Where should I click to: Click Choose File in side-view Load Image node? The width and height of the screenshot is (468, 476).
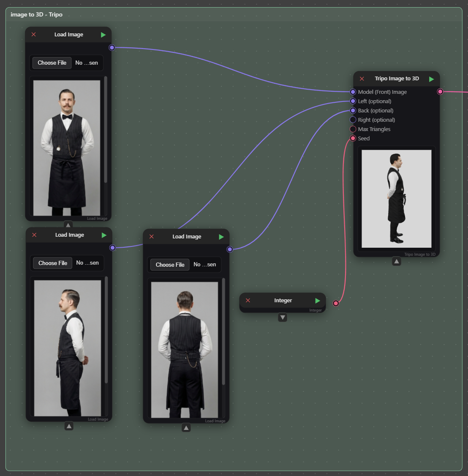pos(53,263)
